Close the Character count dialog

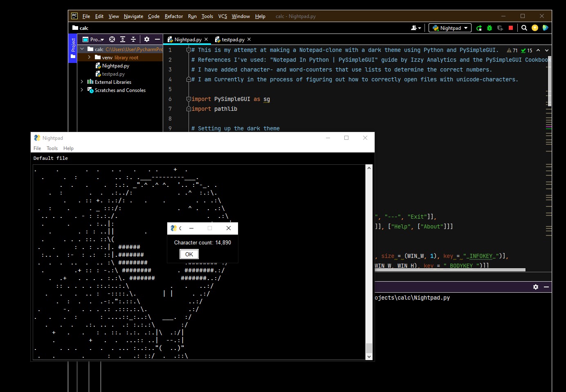click(229, 228)
